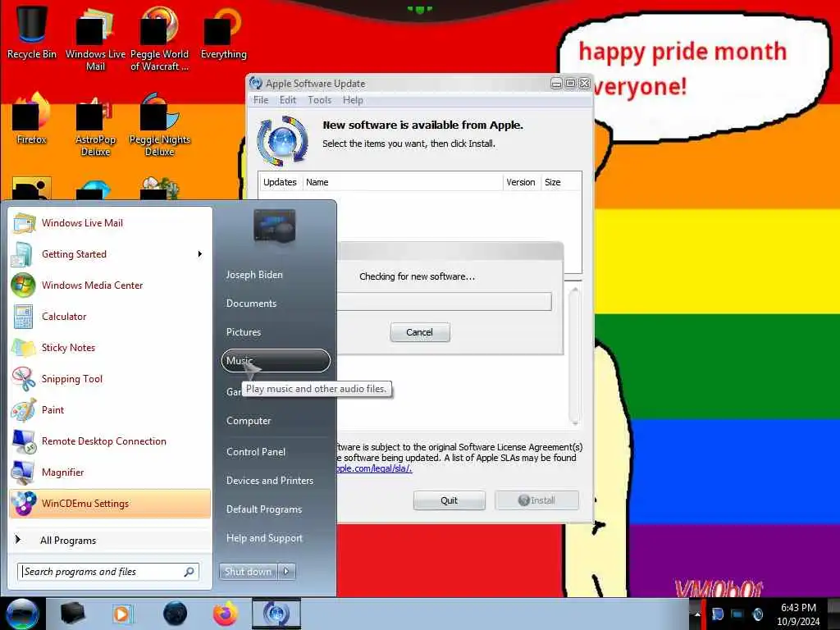The image size is (840, 630).
Task: Open Getting Started in Start menu
Action: (111, 254)
